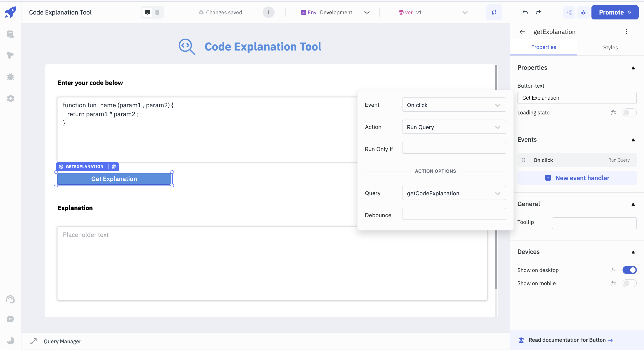Click the Promote button
This screenshot has height=350, width=644.
tap(614, 12)
